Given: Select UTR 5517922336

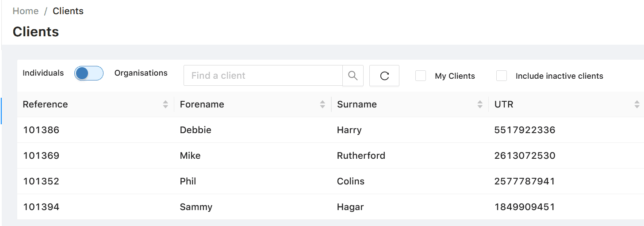Looking at the screenshot, I should [x=525, y=130].
